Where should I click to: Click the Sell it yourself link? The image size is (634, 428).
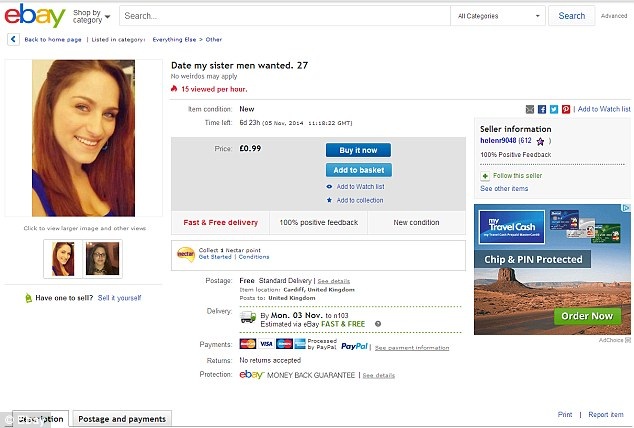pos(119,298)
